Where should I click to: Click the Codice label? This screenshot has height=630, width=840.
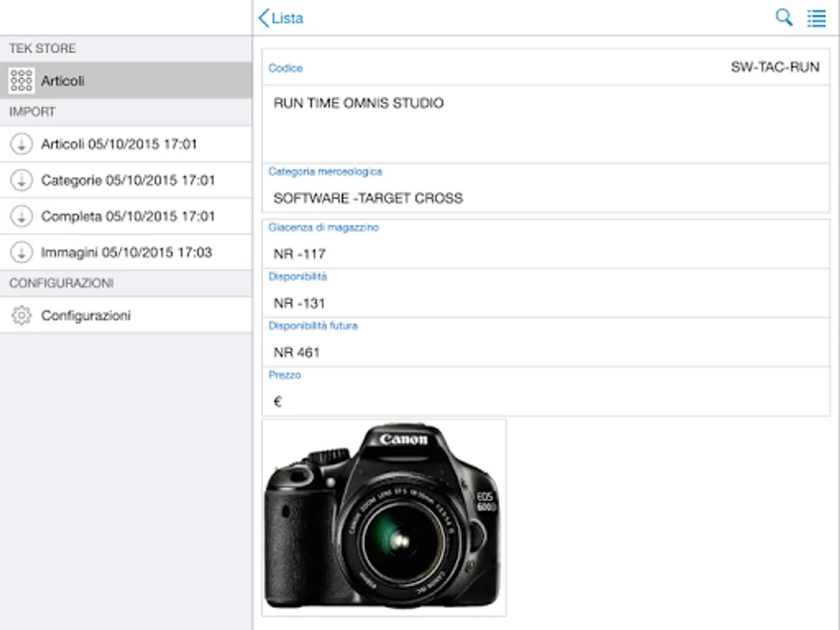click(286, 68)
